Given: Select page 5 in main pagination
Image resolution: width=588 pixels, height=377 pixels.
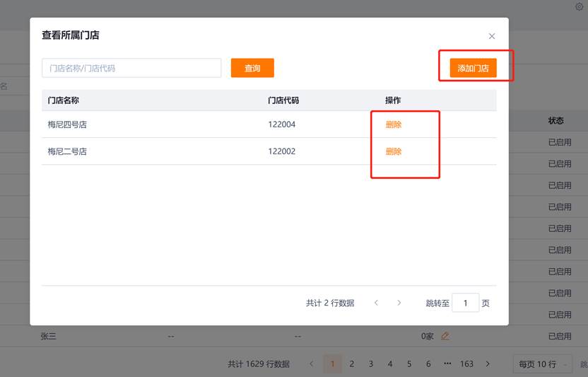Looking at the screenshot, I should point(409,364).
